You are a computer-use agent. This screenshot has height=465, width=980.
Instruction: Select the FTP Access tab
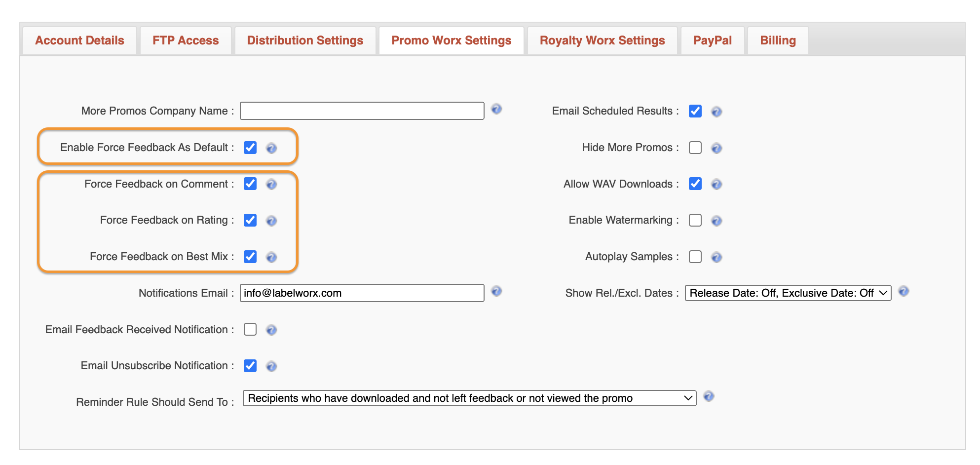(186, 40)
